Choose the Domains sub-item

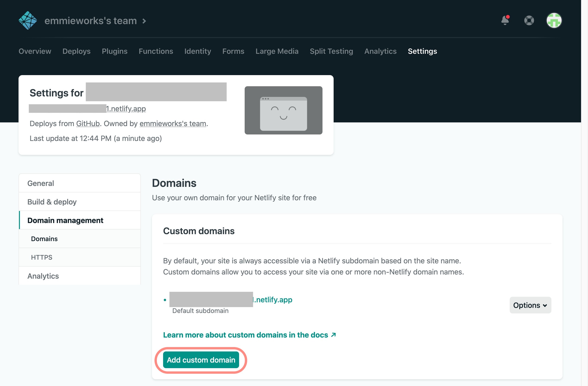79,239
